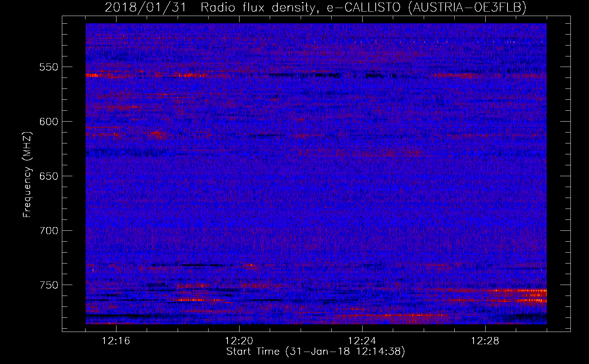Click the 'Start Time (31-Jan-18 12:14:38)' label
Image resolution: width=589 pixels, height=364 pixels.
pos(316,352)
